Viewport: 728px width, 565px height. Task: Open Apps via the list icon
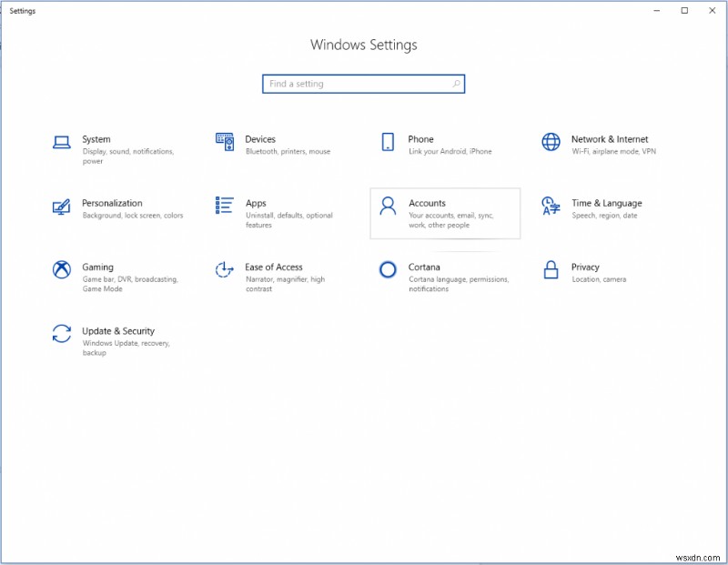coord(225,207)
